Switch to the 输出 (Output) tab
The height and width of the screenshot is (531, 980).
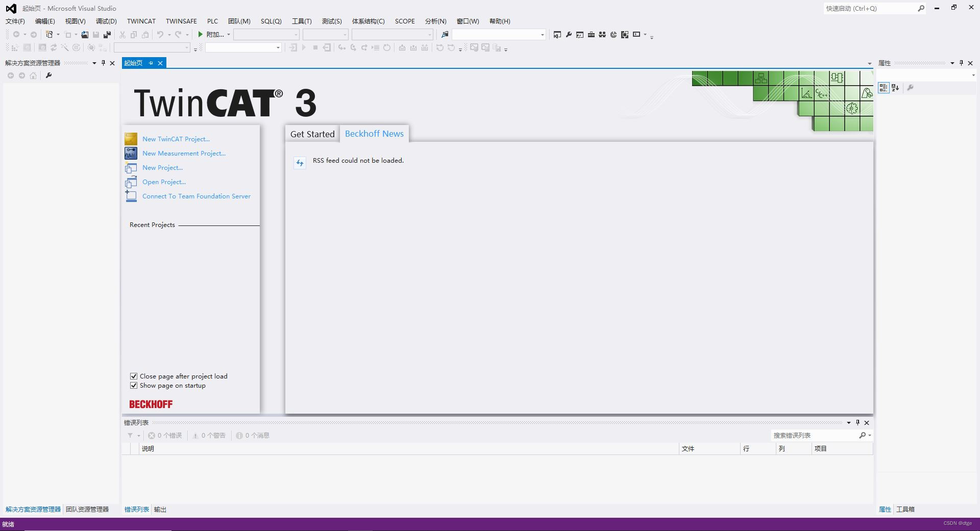coord(160,509)
